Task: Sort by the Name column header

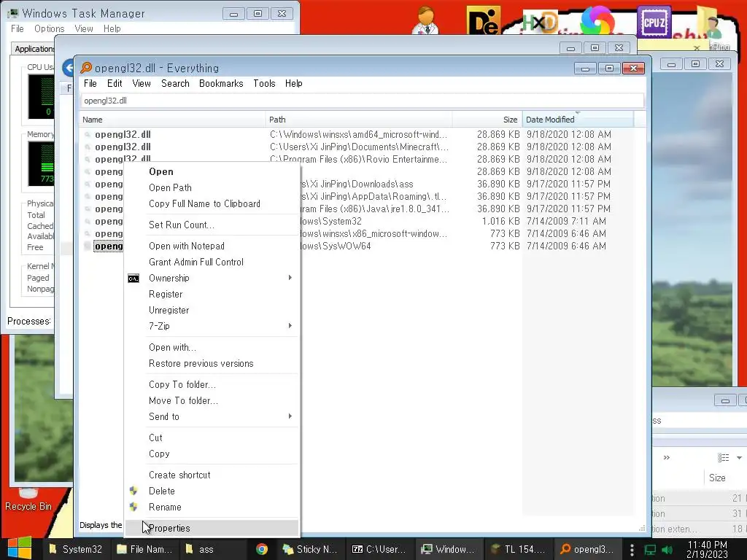Action: [172, 120]
